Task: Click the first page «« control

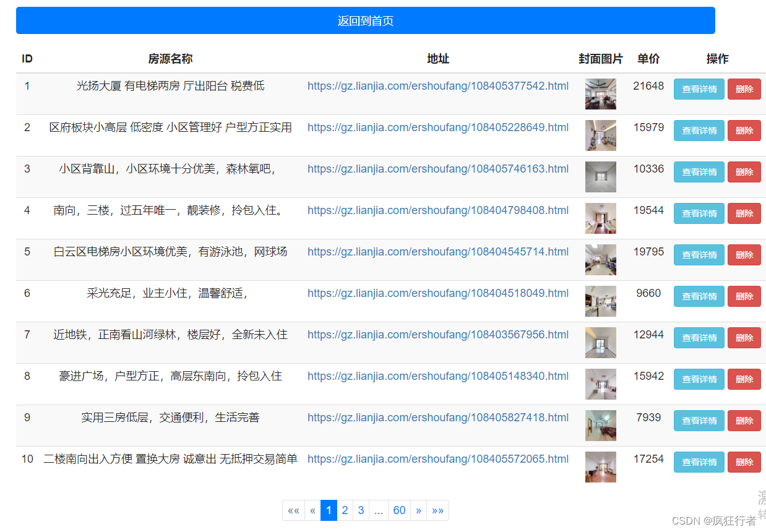Action: (293, 510)
